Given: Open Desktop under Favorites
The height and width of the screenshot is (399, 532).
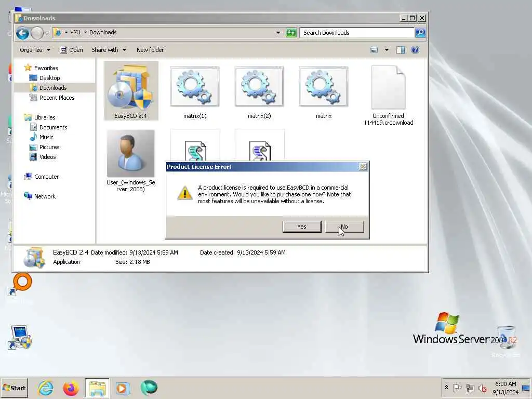Looking at the screenshot, I should 49,78.
